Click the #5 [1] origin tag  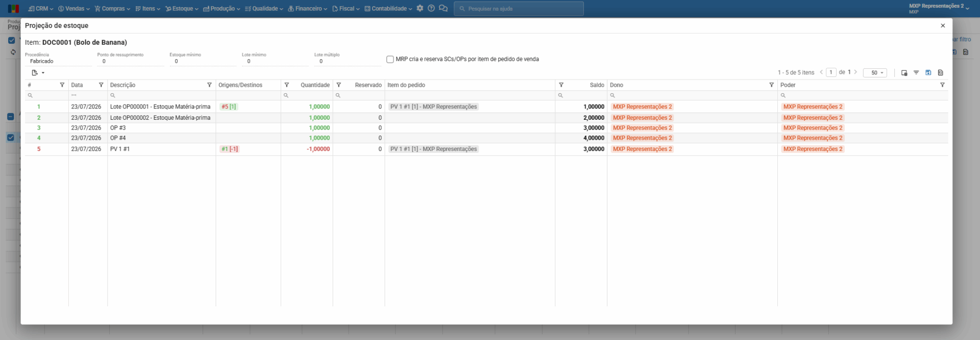(x=229, y=107)
